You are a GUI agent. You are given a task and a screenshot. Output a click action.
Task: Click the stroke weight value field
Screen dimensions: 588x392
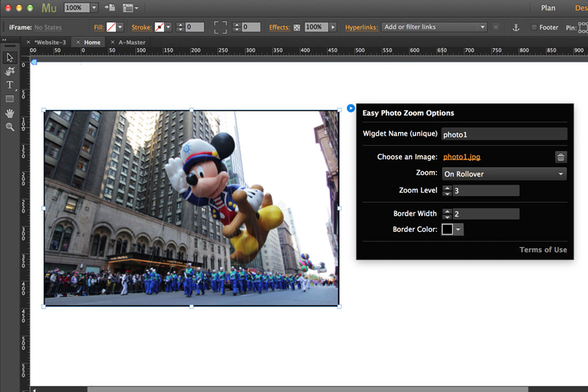click(195, 27)
